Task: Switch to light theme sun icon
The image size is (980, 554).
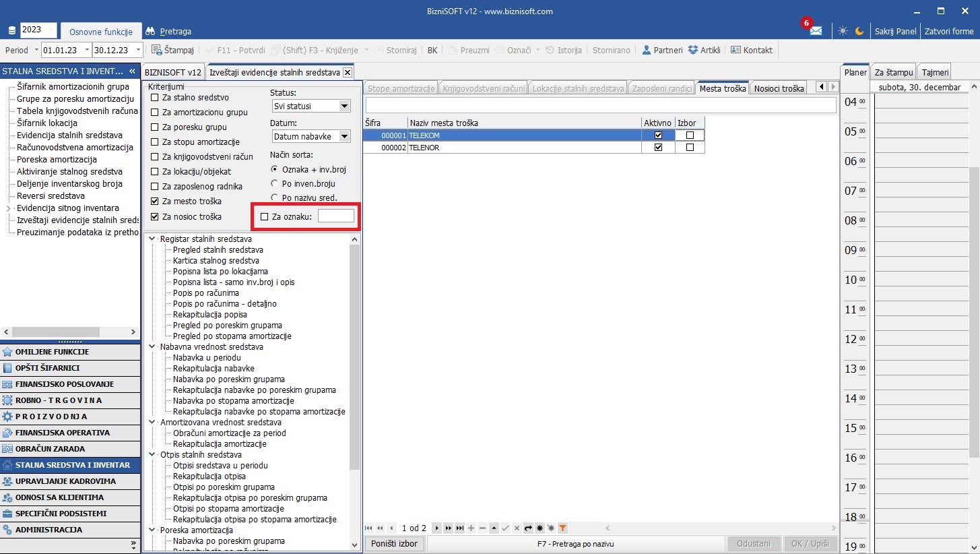Action: click(843, 31)
